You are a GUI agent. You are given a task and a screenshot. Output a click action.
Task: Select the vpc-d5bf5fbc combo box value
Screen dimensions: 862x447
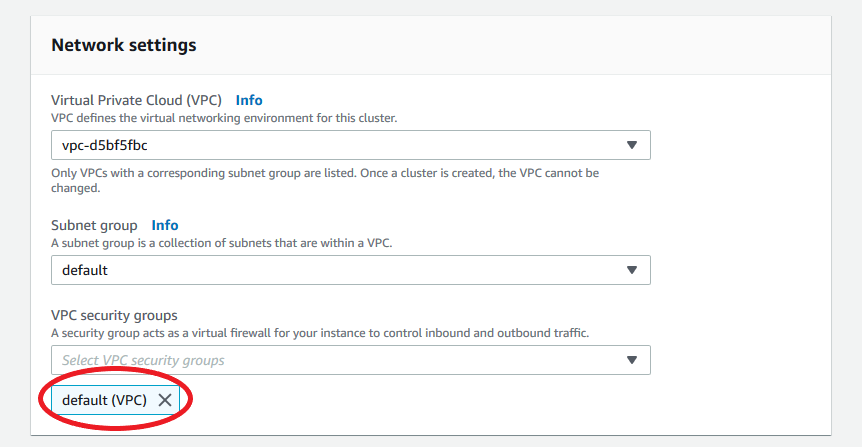point(340,145)
